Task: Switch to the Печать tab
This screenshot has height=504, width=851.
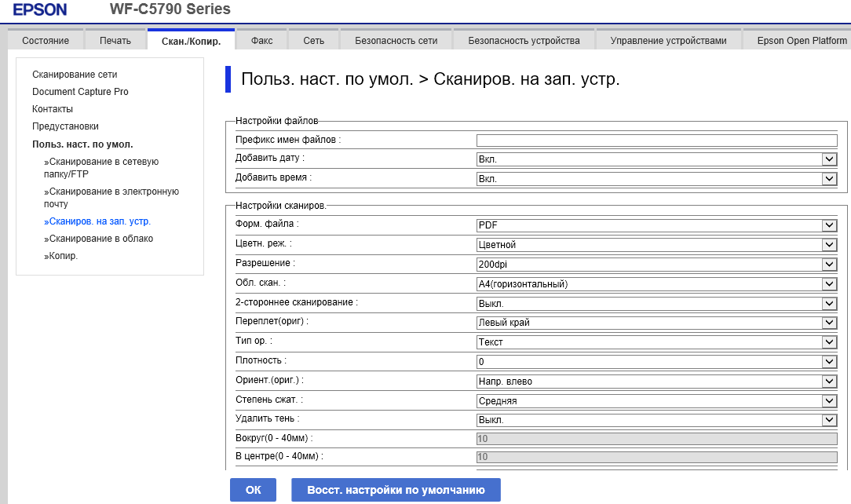Action: pos(115,41)
